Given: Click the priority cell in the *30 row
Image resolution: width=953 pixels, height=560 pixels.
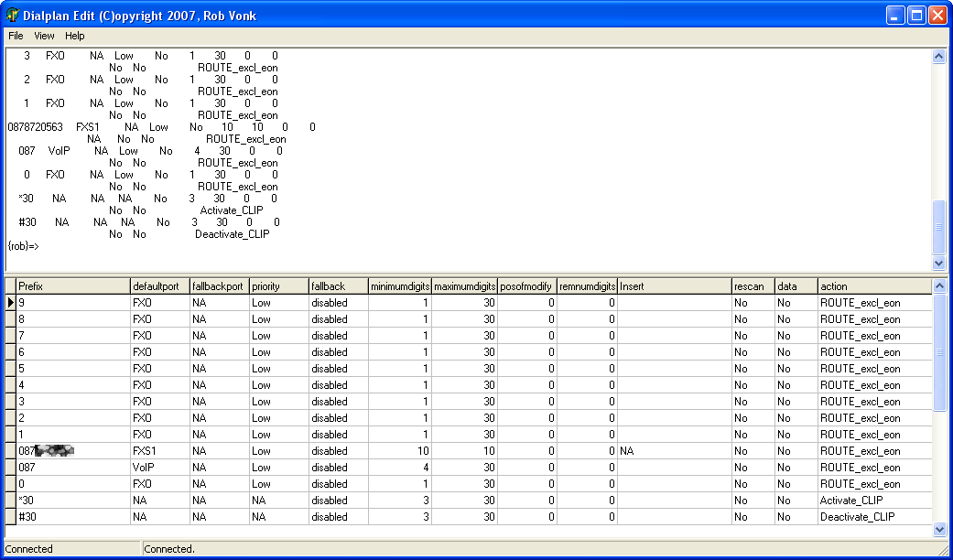Looking at the screenshot, I should [x=279, y=500].
